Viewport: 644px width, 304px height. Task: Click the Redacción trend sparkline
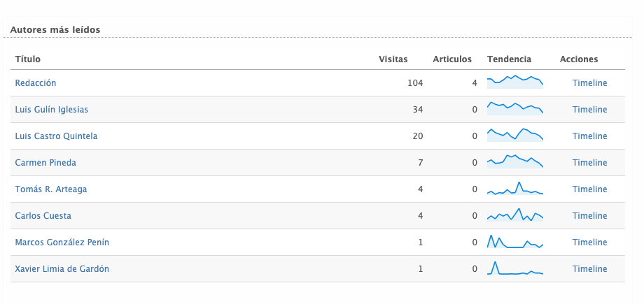click(515, 82)
